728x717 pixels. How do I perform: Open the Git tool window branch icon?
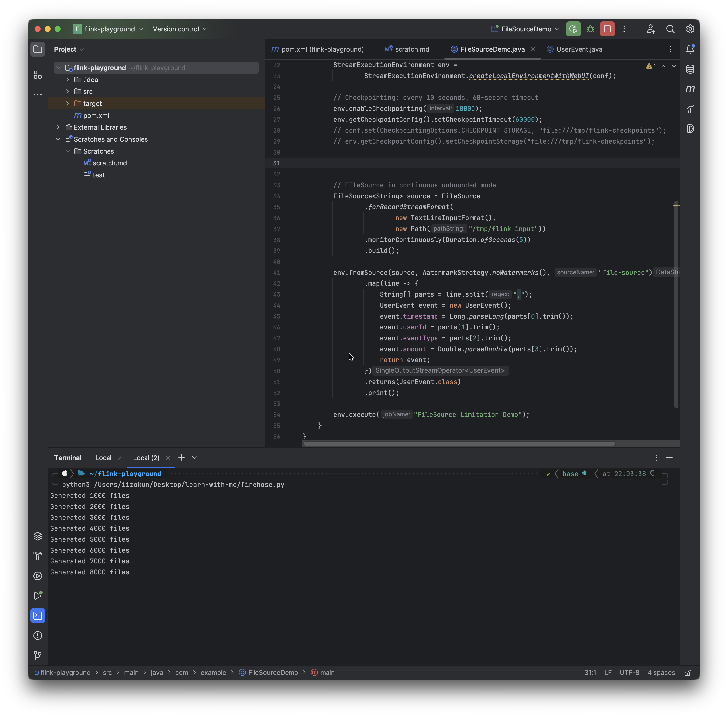pyautogui.click(x=38, y=655)
